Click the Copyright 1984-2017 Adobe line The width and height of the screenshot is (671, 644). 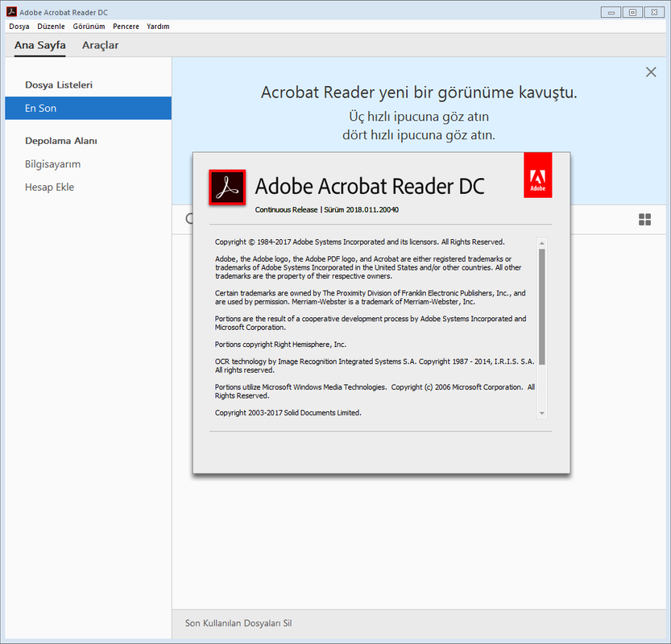(359, 242)
